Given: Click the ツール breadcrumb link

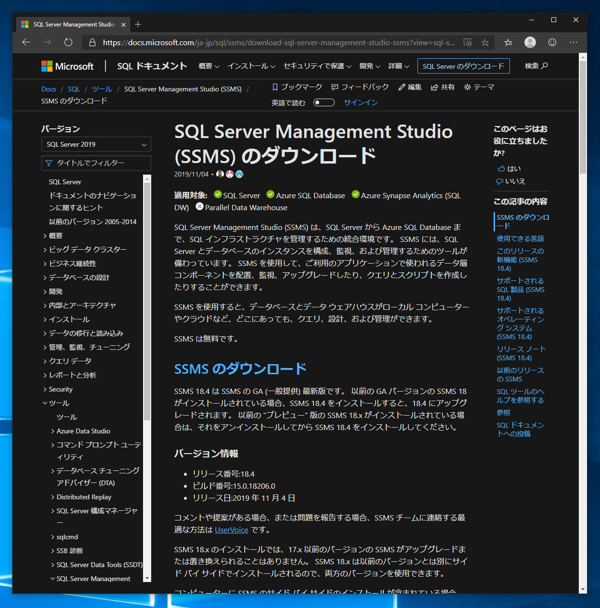Looking at the screenshot, I should pyautogui.click(x=102, y=89).
